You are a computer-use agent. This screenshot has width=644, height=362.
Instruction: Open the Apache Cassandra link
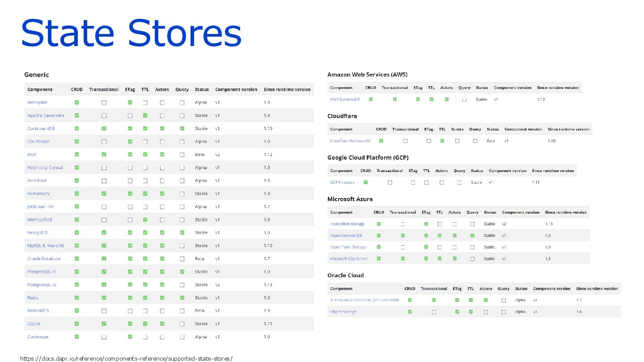(x=46, y=115)
